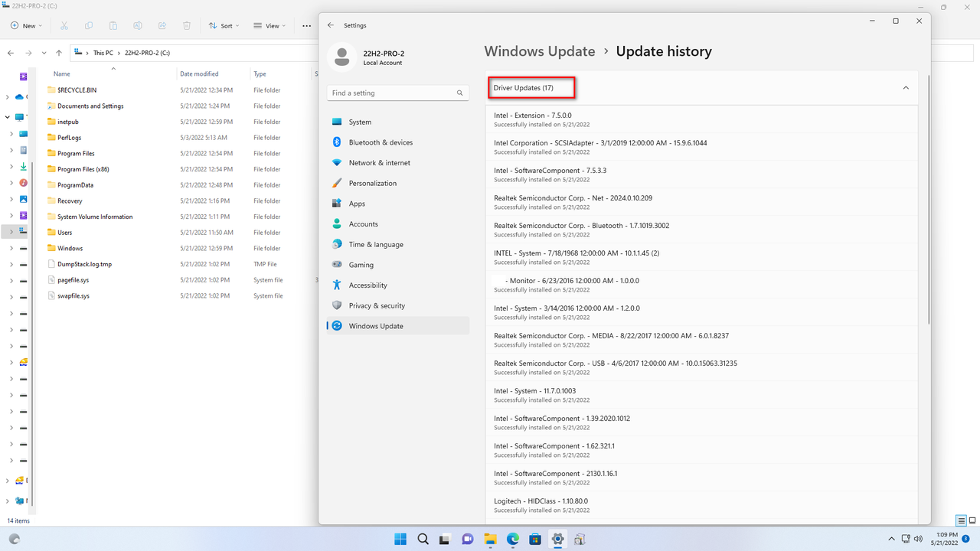Image resolution: width=980 pixels, height=551 pixels.
Task: Click the back arrow in Settings window
Action: (x=331, y=25)
